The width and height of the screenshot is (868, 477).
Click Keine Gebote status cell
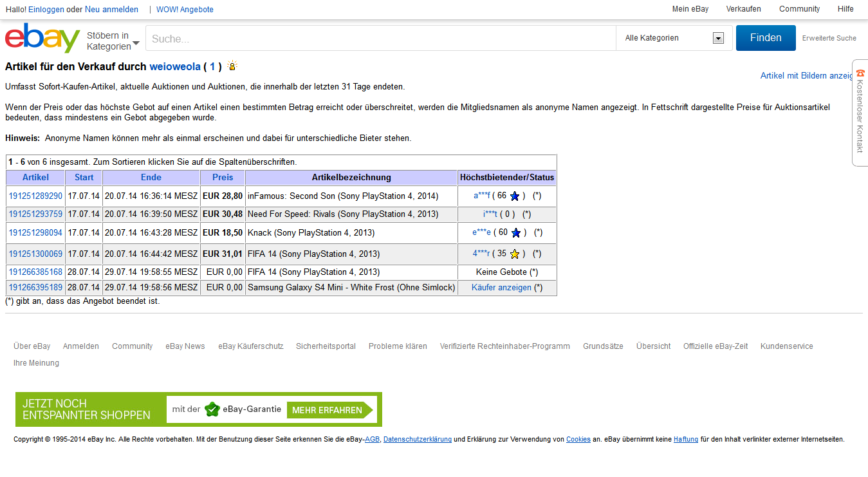pyautogui.click(x=507, y=272)
